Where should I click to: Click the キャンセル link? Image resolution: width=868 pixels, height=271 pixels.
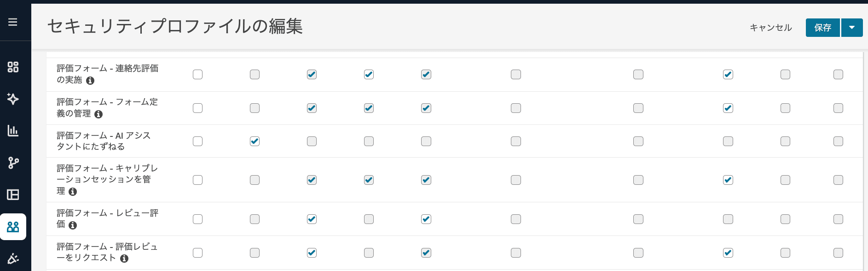[771, 28]
